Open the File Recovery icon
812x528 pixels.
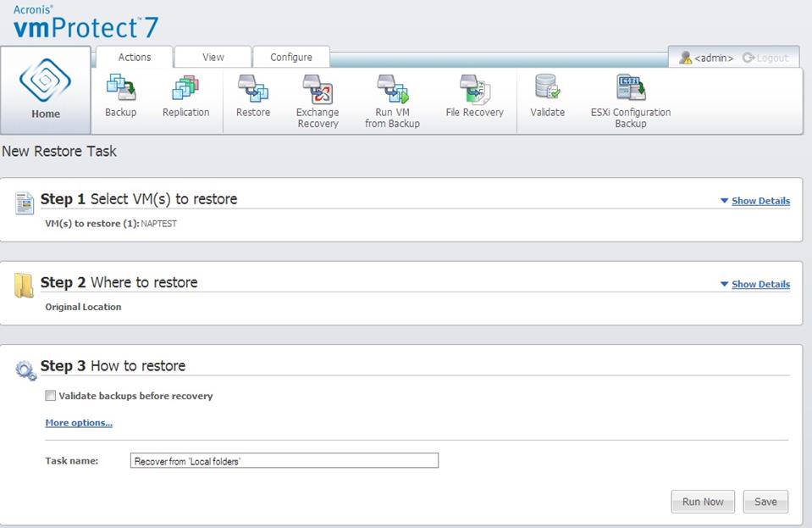coord(474,89)
